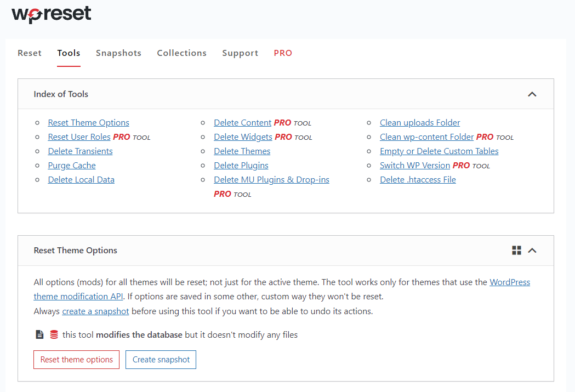
Task: Open the Collections tab
Action: pos(181,53)
